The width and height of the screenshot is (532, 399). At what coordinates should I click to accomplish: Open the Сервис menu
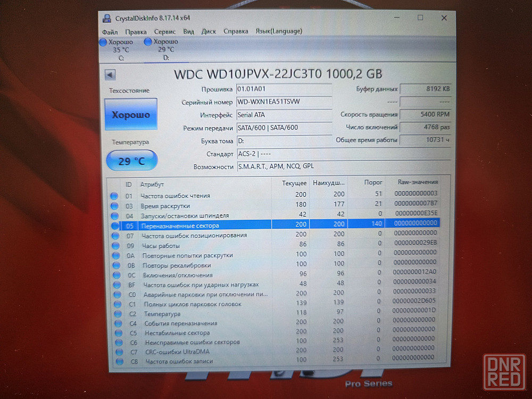165,31
